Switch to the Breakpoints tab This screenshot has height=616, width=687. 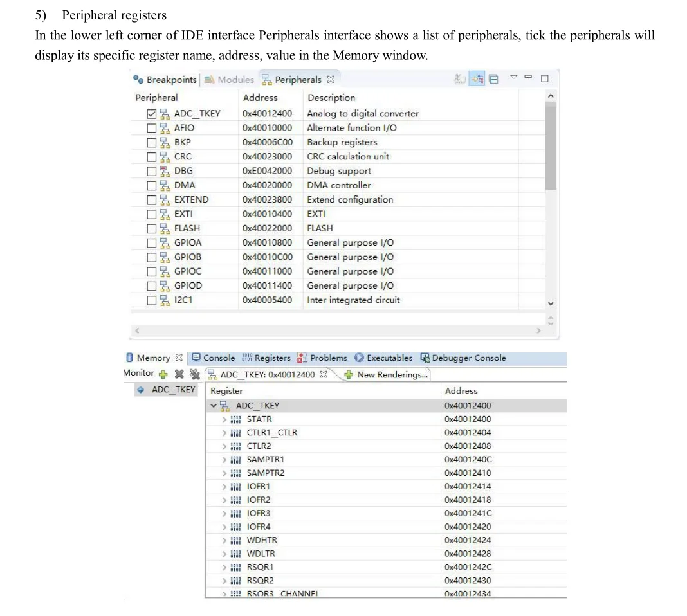click(x=165, y=80)
